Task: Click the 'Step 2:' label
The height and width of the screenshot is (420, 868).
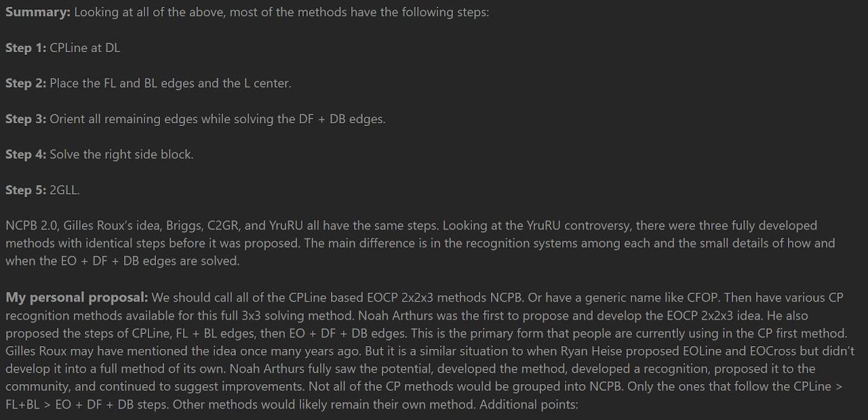Action: pos(26,83)
